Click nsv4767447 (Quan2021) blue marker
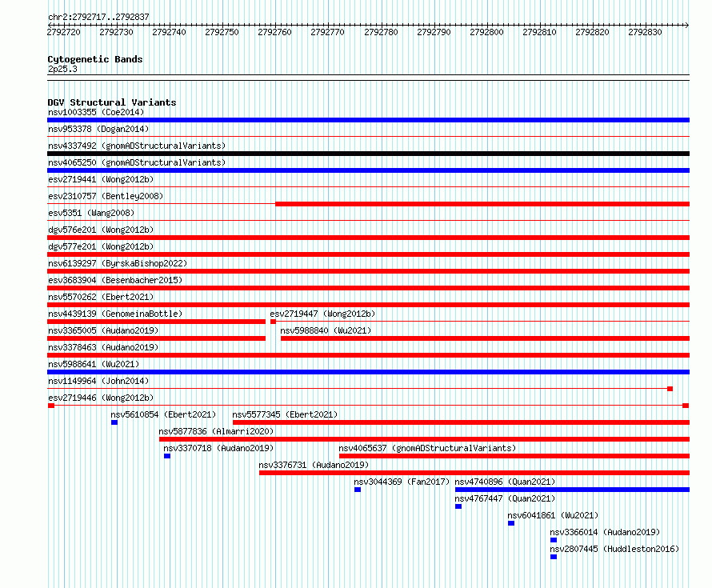 pos(458,506)
